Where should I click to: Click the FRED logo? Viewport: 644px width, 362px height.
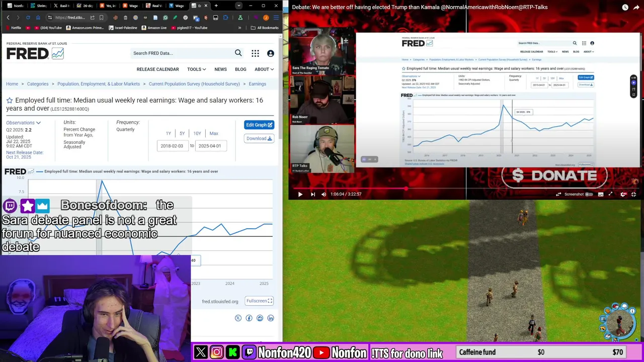click(35, 54)
